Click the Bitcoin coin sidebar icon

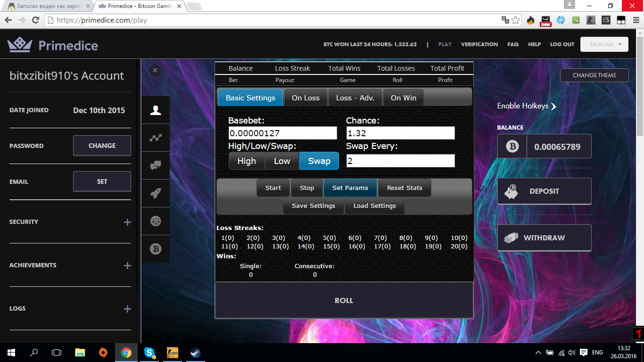156,248
